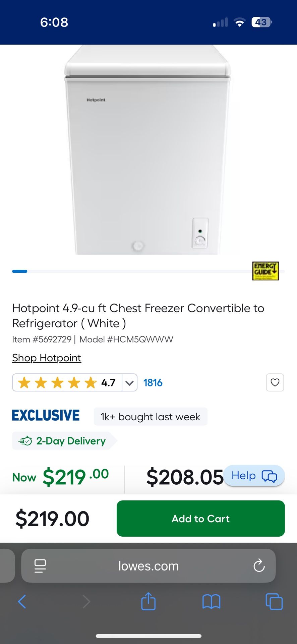
Task: Tap the 4.7 star rating box
Action: [x=67, y=383]
